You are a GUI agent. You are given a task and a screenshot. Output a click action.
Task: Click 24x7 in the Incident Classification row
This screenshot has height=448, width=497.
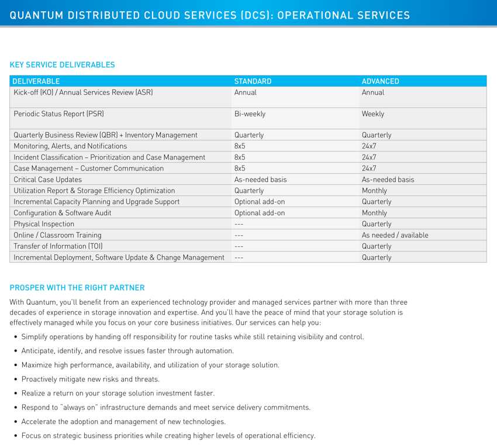pos(369,157)
